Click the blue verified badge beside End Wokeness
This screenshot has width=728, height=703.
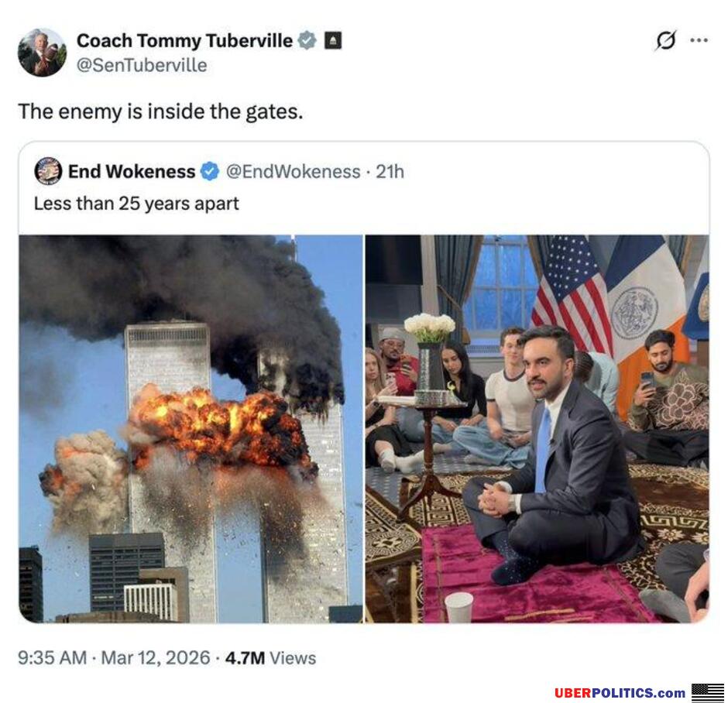pos(210,172)
